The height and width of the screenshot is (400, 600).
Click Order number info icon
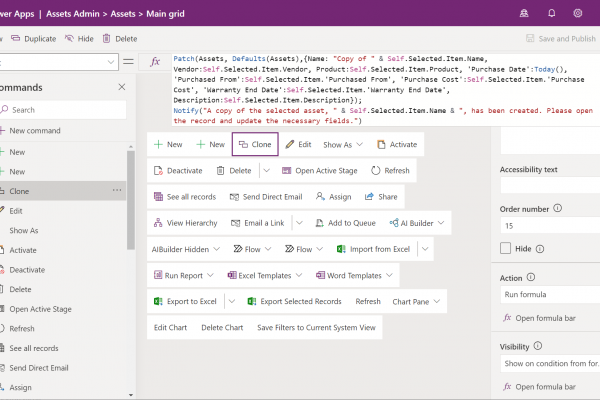coord(558,208)
